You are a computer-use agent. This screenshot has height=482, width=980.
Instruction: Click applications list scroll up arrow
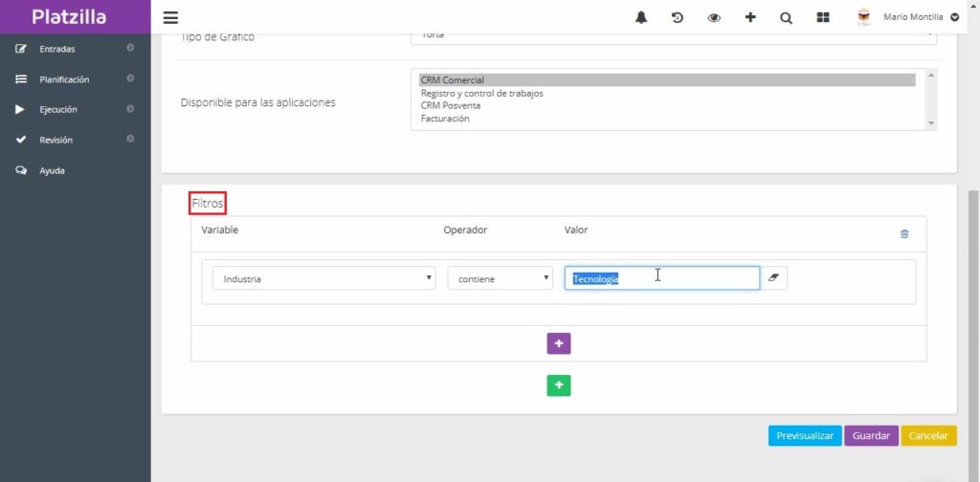pos(931,75)
